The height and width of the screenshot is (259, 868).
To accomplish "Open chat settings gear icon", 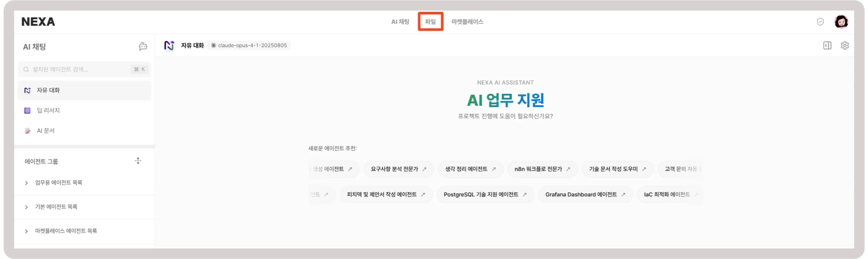I will 845,45.
